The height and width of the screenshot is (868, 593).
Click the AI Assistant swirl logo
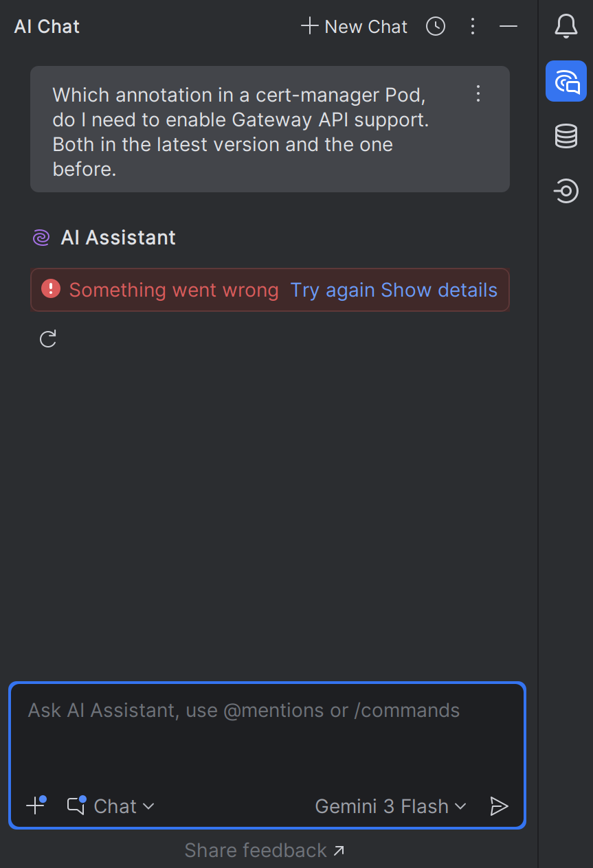(41, 238)
